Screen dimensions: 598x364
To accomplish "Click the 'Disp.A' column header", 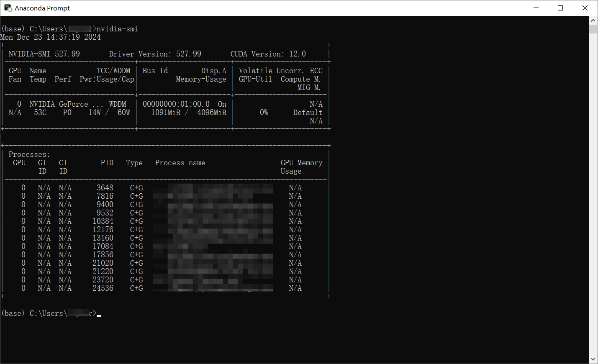I will coord(214,71).
